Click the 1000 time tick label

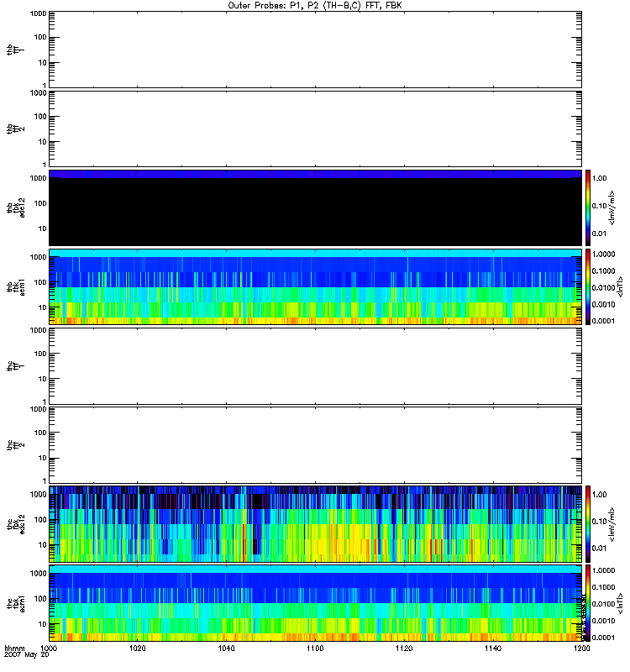50,650
